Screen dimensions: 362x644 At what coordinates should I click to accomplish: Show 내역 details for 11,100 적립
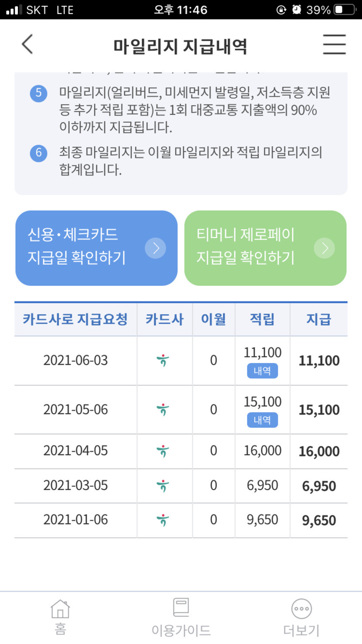[x=263, y=371]
